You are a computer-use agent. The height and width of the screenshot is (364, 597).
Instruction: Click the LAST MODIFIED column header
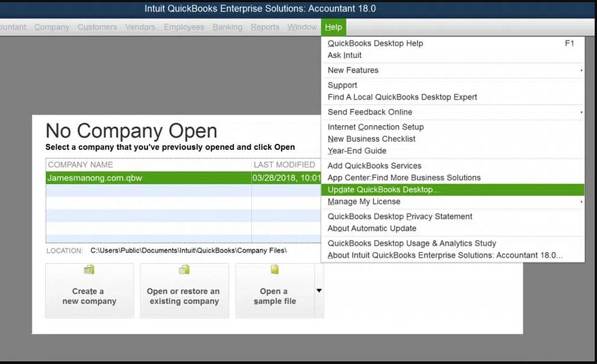tap(286, 165)
